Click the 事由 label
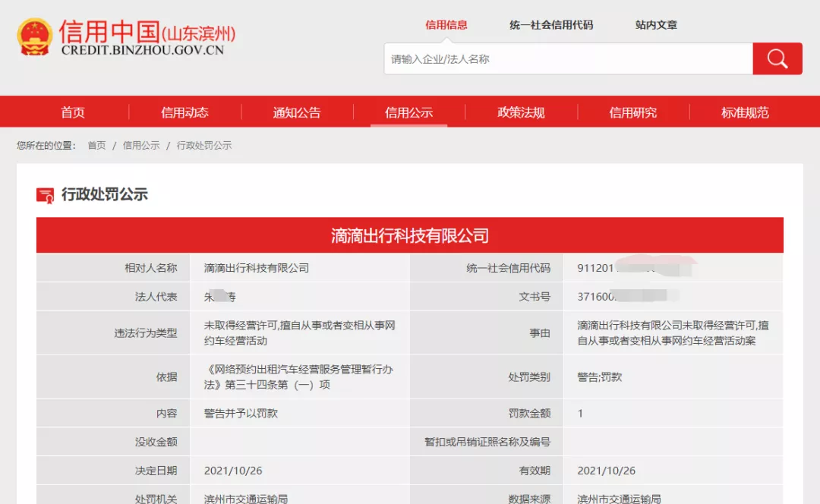This screenshot has height=504, width=820. [x=540, y=333]
